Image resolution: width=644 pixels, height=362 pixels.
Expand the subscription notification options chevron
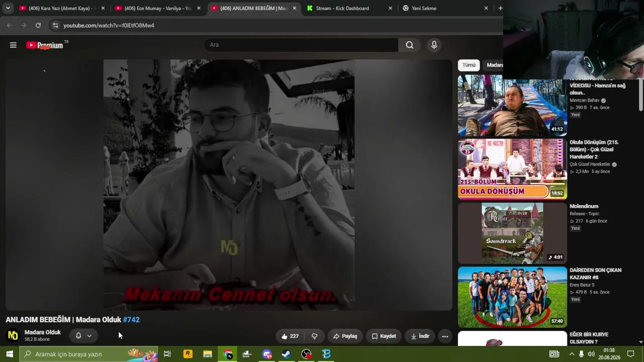(x=89, y=336)
